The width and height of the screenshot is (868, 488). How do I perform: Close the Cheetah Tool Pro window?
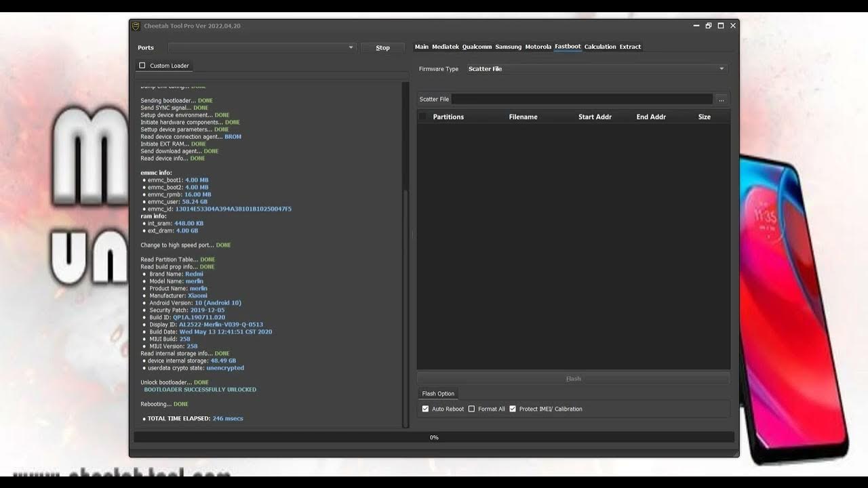[733, 26]
